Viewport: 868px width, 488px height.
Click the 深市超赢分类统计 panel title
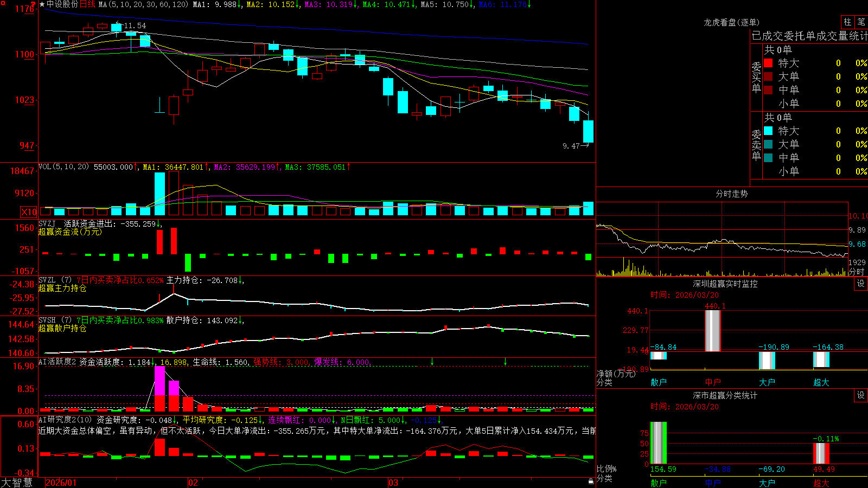[x=725, y=395]
